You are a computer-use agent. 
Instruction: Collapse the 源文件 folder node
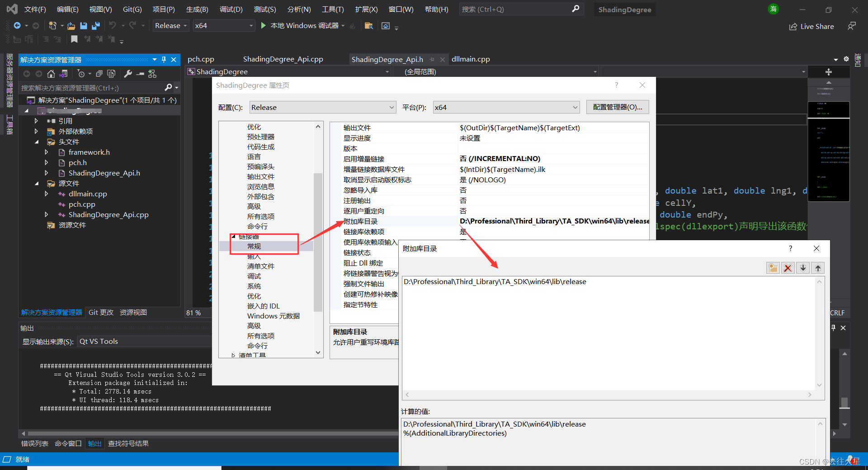tap(37, 183)
